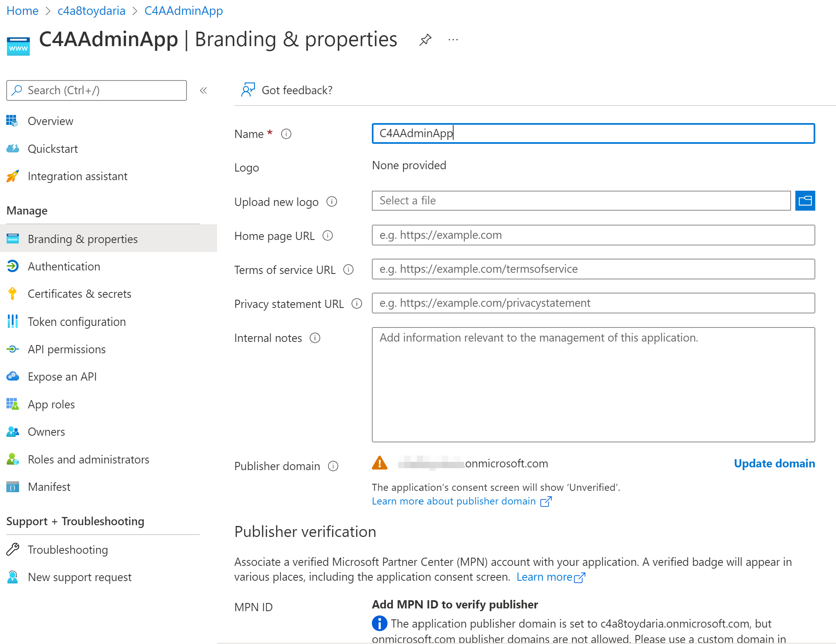Click the Integration assistant rocket icon
Viewport: 836px width, 644px height.
[x=13, y=176]
